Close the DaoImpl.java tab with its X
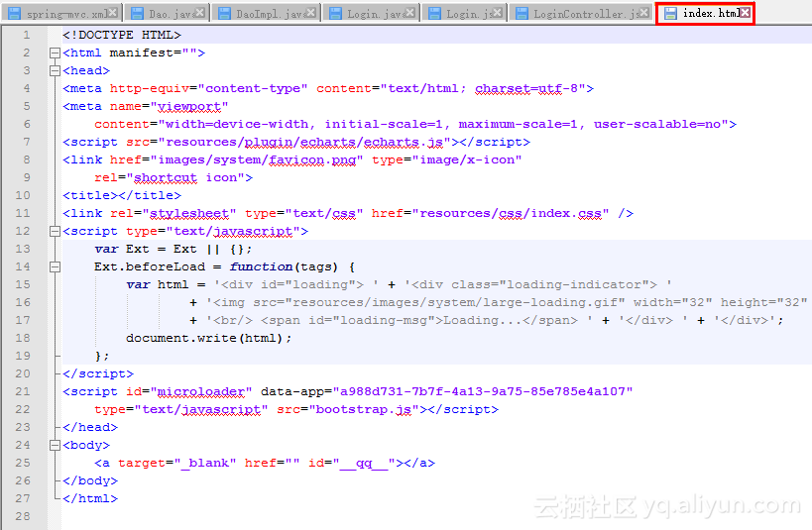The width and height of the screenshot is (812, 530). click(311, 13)
